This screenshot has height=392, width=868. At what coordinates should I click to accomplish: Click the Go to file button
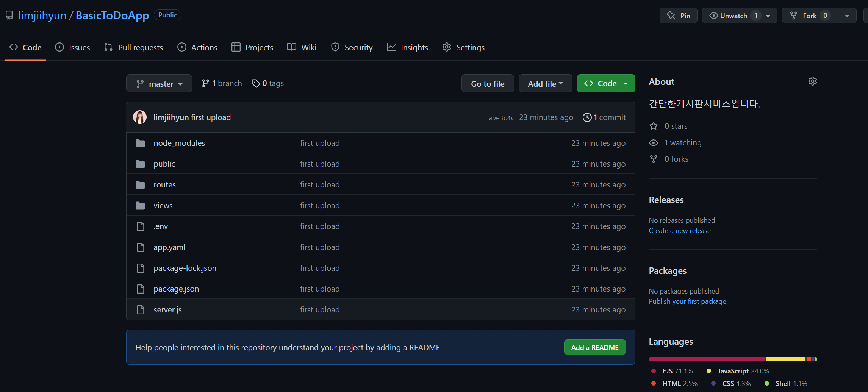[488, 83]
